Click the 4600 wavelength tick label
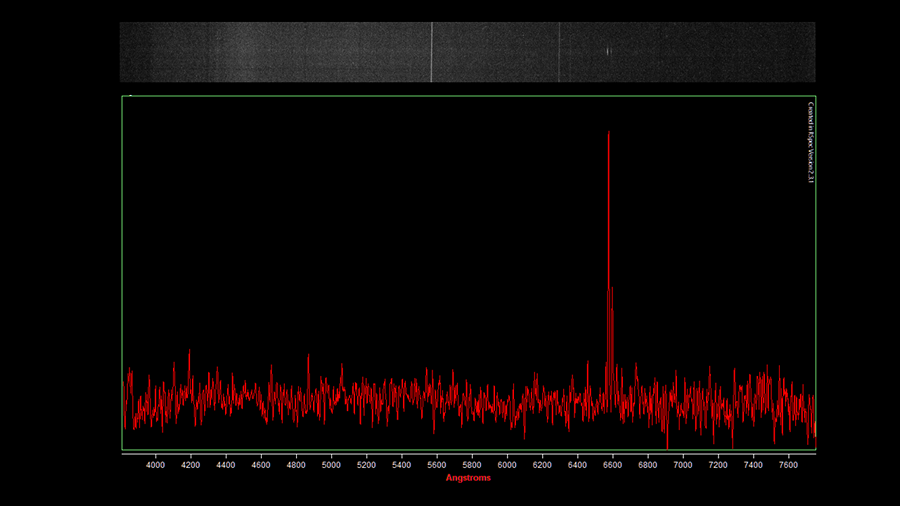Screen dimensions: 900x506 [x=261, y=465]
